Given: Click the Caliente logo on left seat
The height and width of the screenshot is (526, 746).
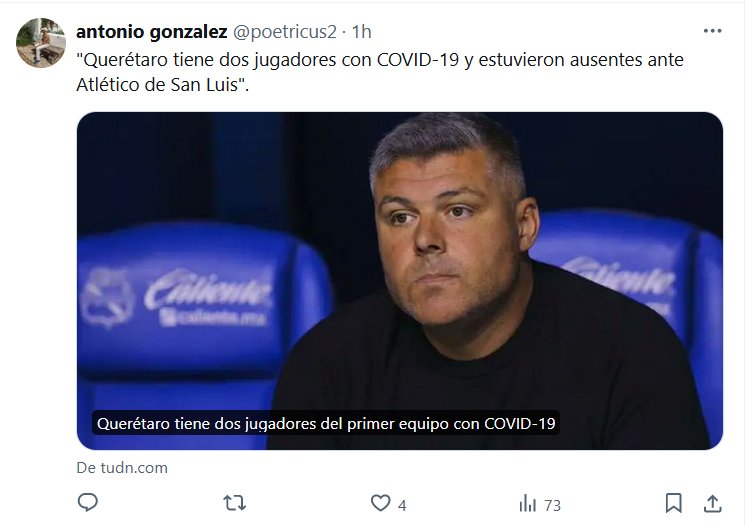Looking at the screenshot, I should point(208,296).
